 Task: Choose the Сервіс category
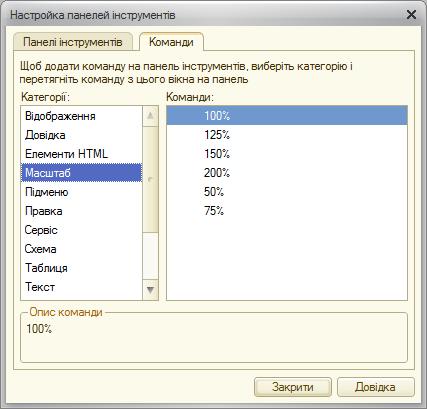(81, 230)
